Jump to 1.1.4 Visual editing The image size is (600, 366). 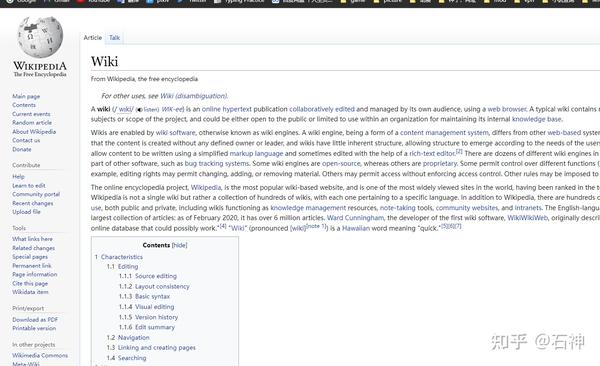pos(146,307)
